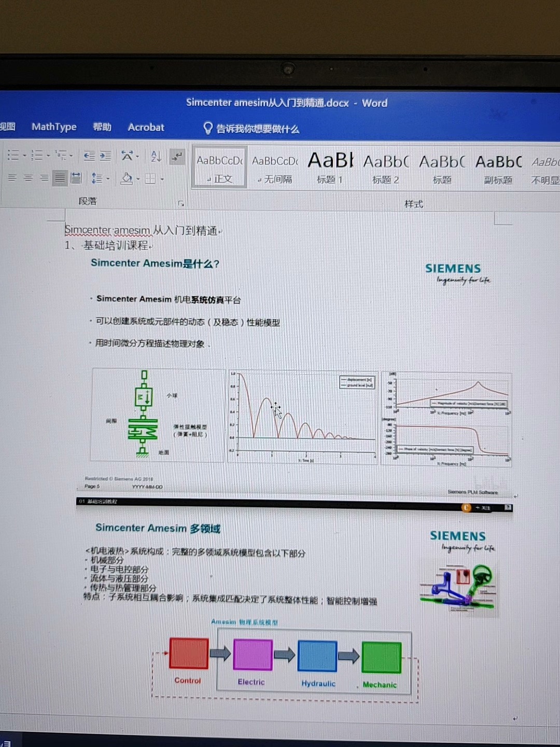Click the 告诉我你想要做什么 search box
The image size is (560, 747).
click(258, 129)
